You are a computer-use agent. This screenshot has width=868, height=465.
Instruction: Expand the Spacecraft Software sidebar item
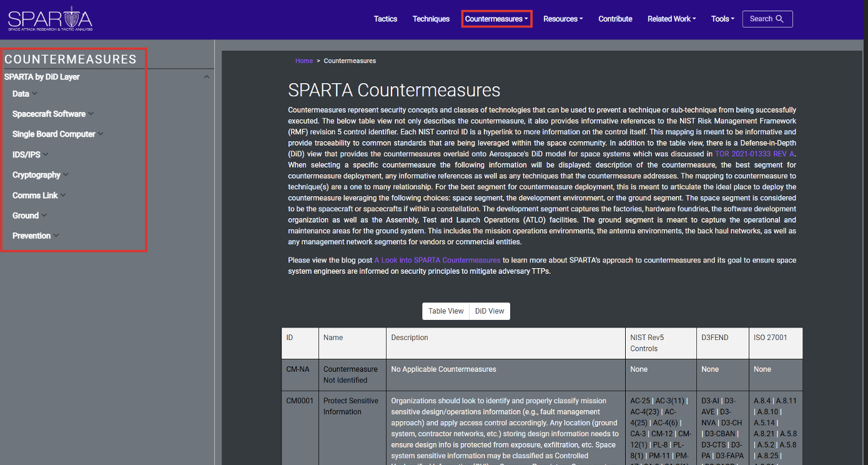pos(53,114)
